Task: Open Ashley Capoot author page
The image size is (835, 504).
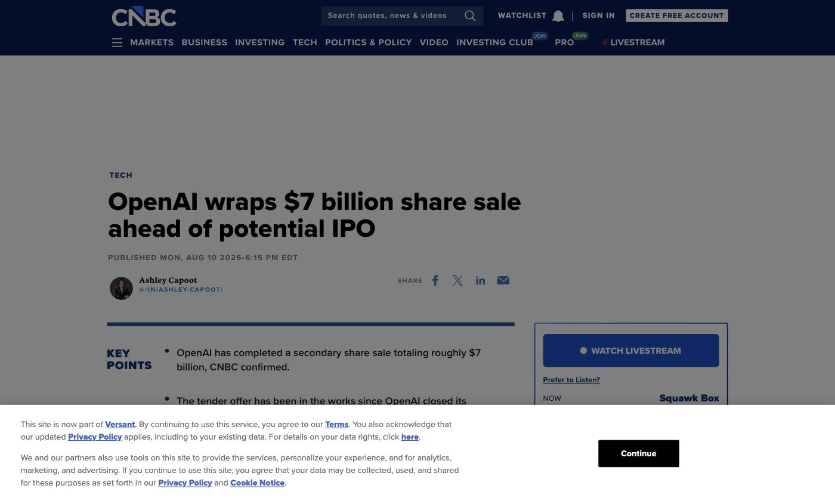Action: (x=168, y=280)
